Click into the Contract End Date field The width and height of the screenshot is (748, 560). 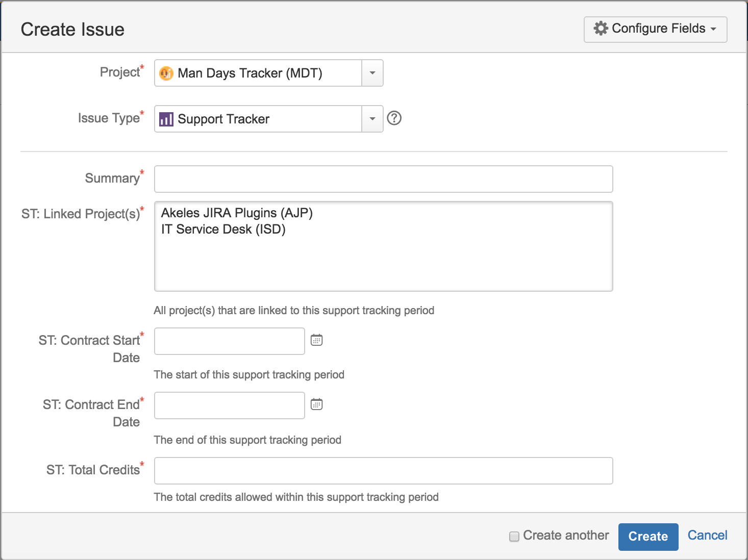pos(229,405)
